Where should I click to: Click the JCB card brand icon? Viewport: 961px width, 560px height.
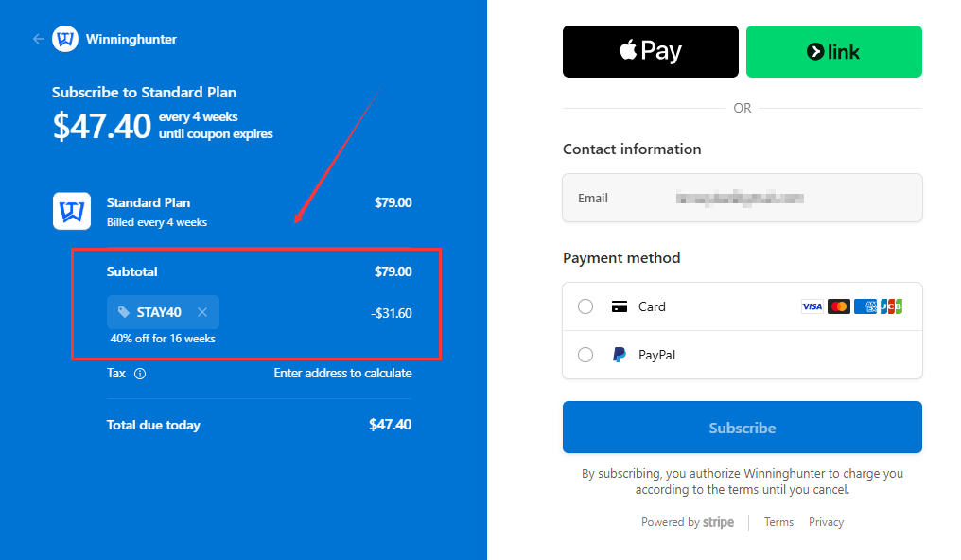pyautogui.click(x=891, y=306)
